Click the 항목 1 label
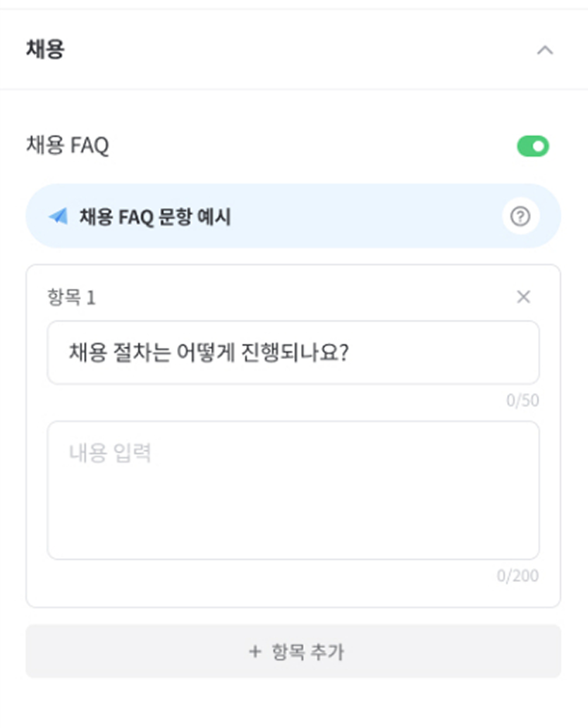 [x=71, y=297]
